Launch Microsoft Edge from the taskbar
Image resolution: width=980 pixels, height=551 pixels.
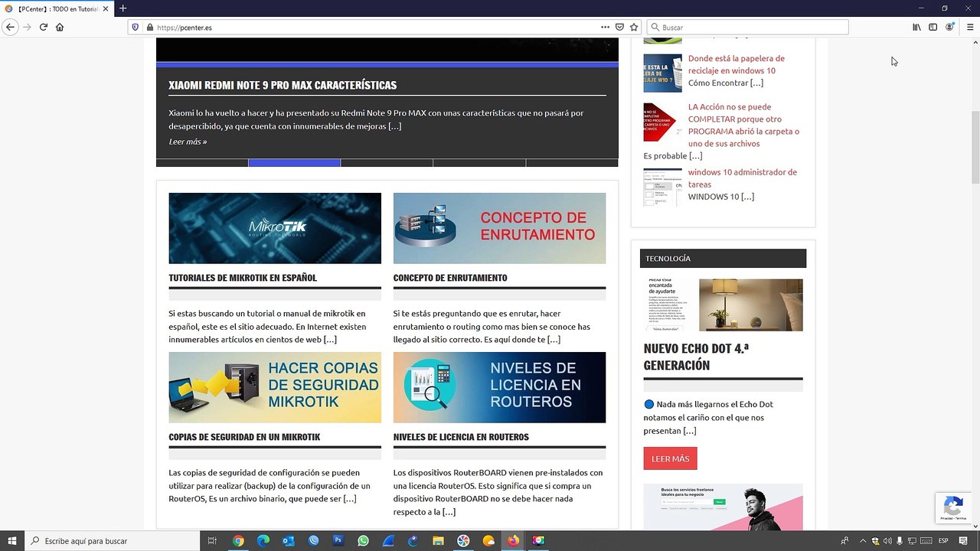[263, 541]
